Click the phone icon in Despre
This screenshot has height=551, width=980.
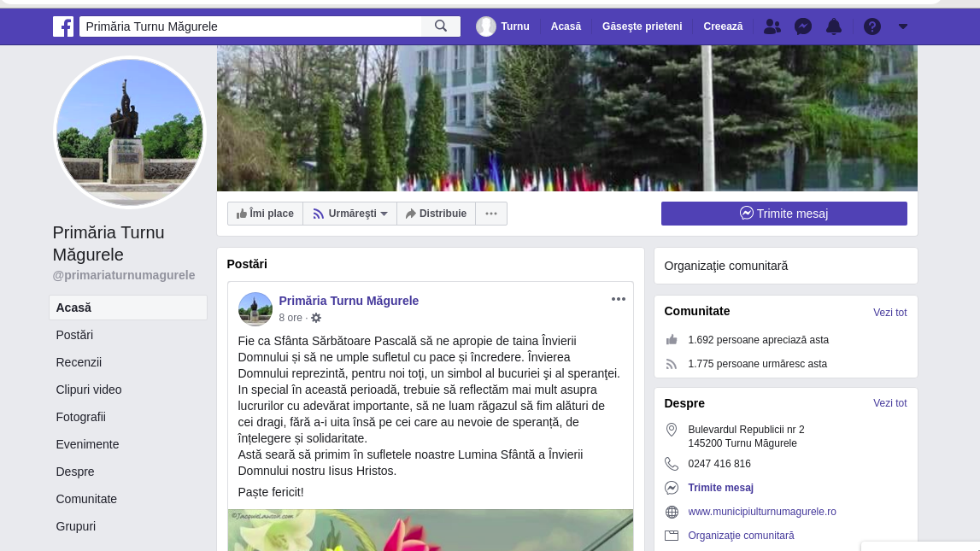point(672,464)
